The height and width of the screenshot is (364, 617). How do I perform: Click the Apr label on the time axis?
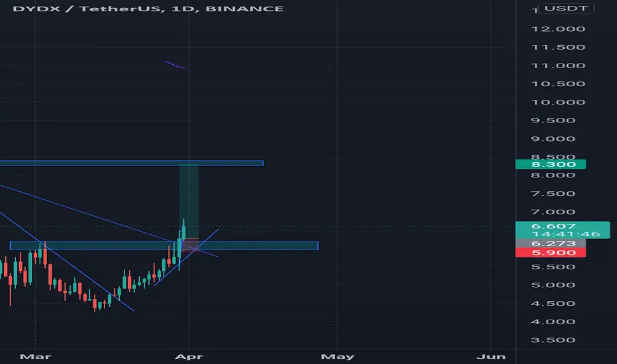[189, 357]
